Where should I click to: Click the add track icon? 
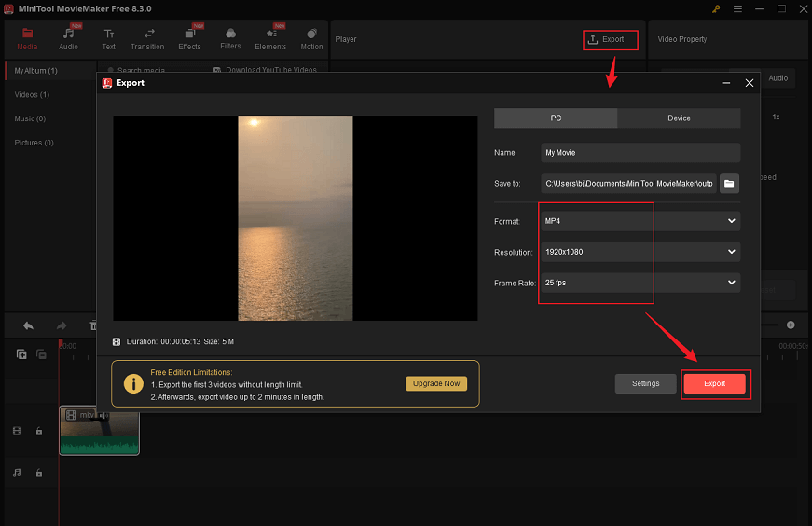tap(21, 354)
